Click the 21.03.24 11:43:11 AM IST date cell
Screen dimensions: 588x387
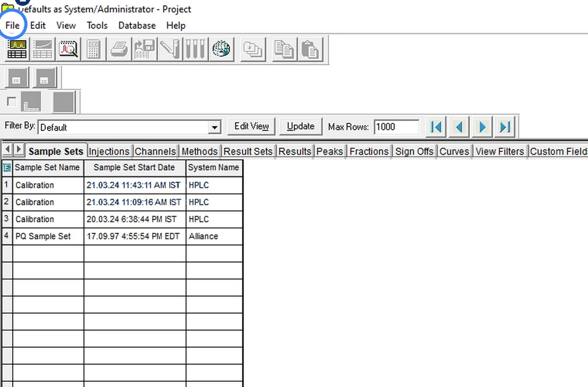tap(135, 185)
